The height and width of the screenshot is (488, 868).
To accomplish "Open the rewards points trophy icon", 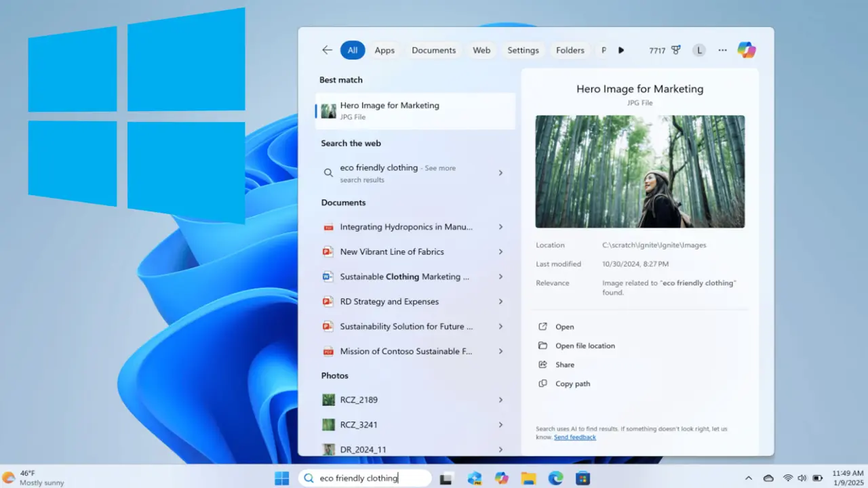I will tap(675, 50).
